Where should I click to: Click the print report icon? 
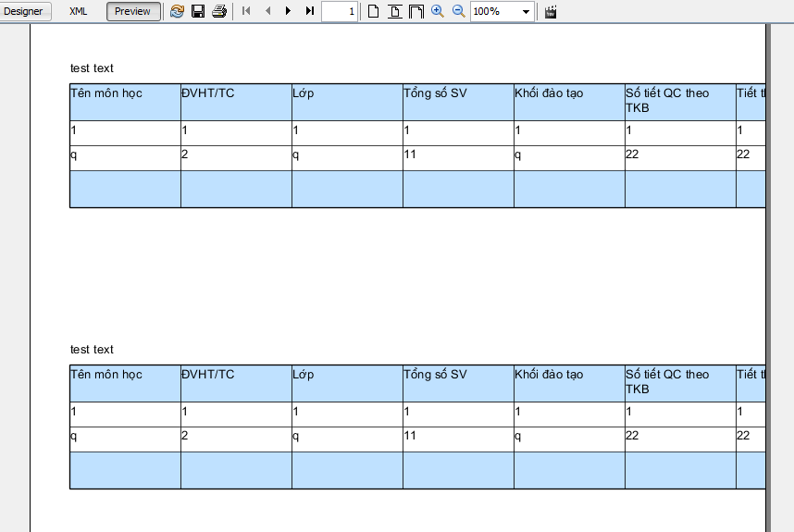tap(218, 11)
